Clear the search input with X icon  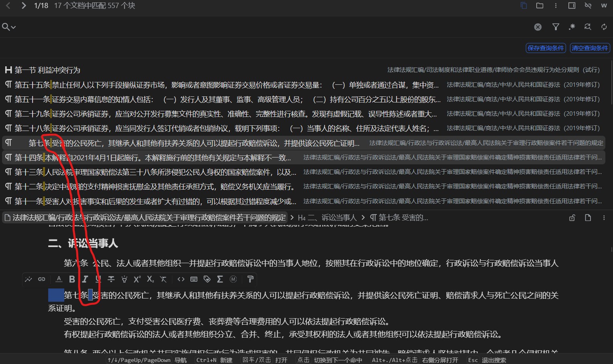[538, 27]
